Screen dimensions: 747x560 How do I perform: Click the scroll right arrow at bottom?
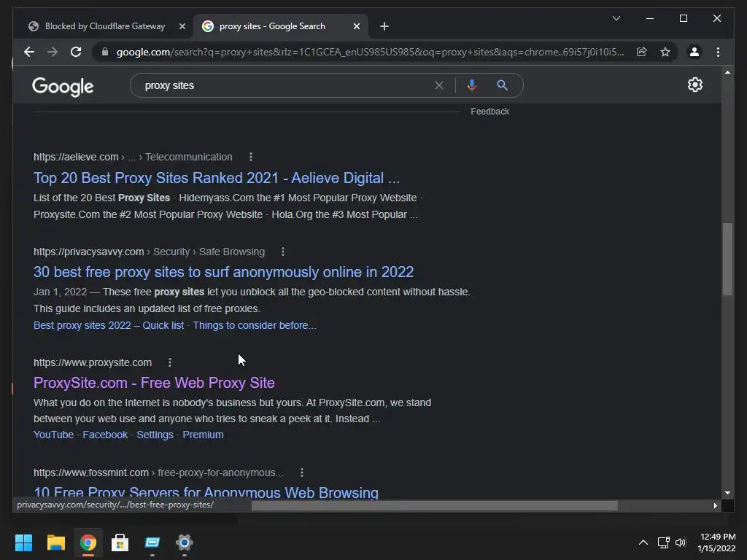click(x=715, y=506)
